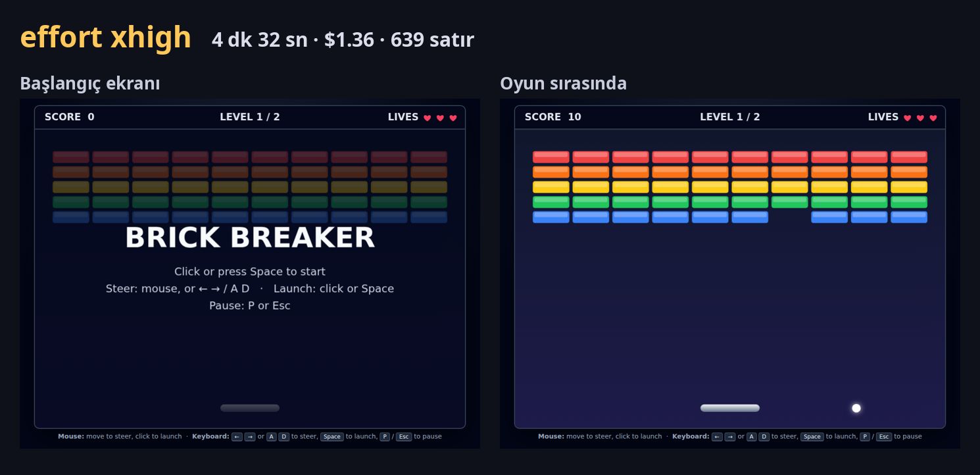Click the "LIVES" label on the start screen
This screenshot has width=980, height=475.
click(x=403, y=117)
